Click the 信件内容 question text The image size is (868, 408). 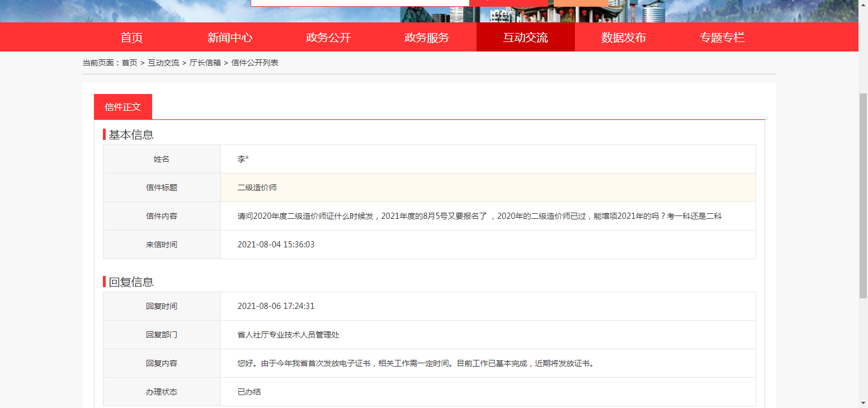click(479, 216)
